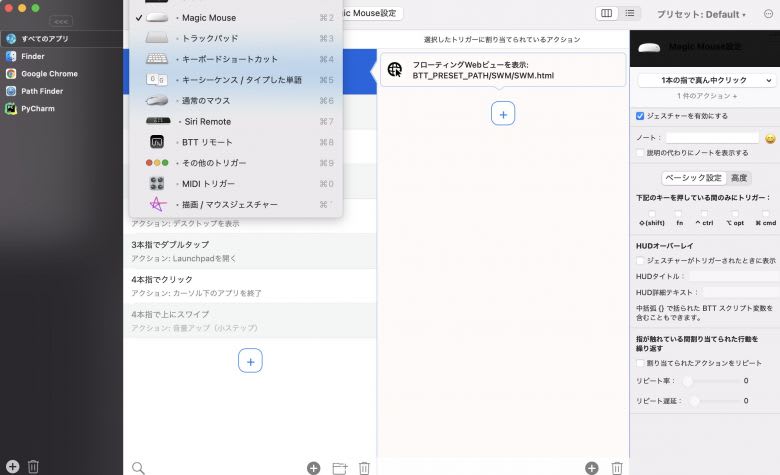The width and height of the screenshot is (780, 475).
Task: Open more options circle icon top-right
Action: click(769, 14)
